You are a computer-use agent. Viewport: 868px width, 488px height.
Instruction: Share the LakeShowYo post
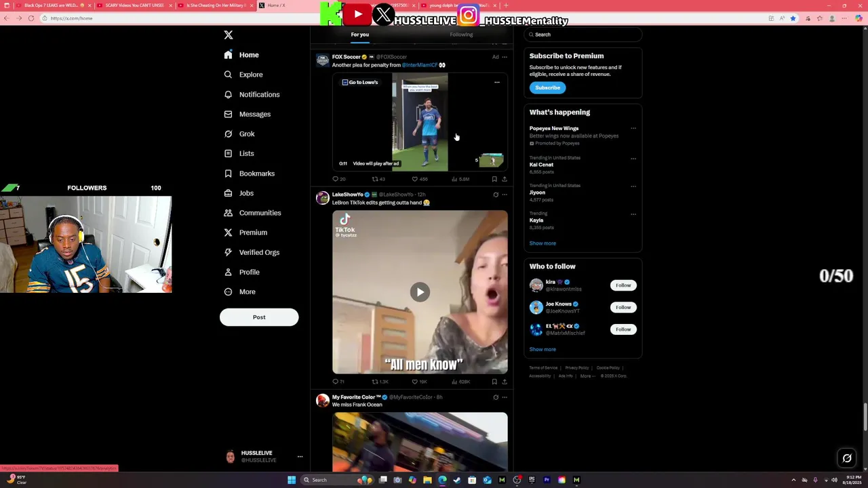(504, 382)
